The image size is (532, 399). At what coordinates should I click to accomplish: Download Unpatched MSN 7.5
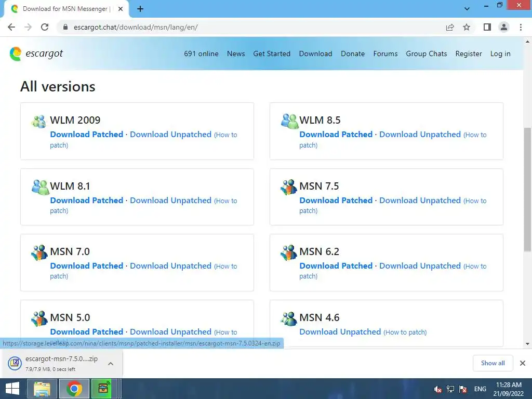click(x=420, y=200)
